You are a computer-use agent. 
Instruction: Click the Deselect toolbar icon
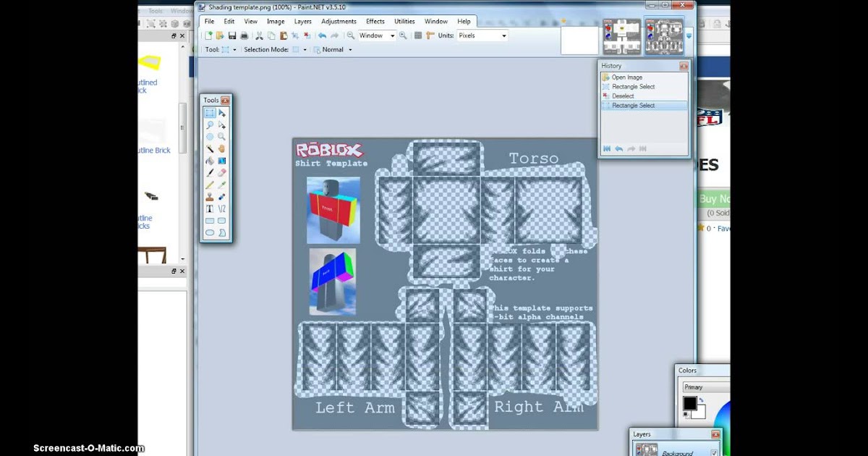point(307,35)
